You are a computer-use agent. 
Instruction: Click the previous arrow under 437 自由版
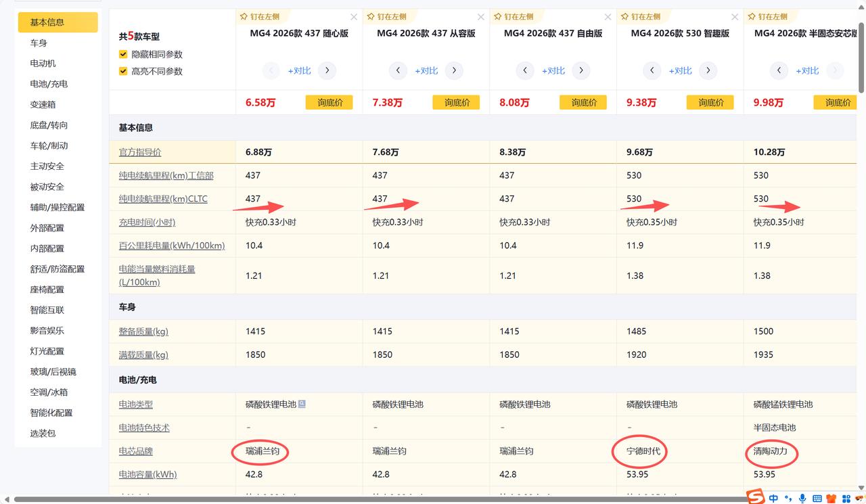[525, 70]
